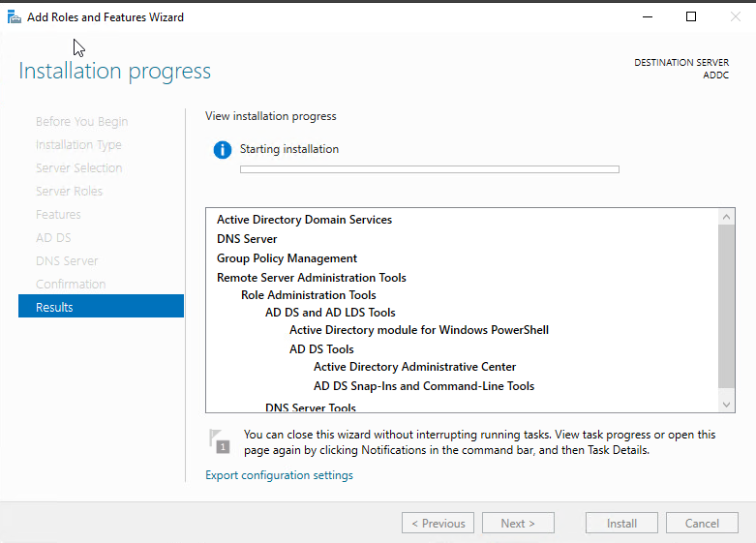Select Active Directory Domain Services row
The height and width of the screenshot is (543, 756).
click(304, 220)
